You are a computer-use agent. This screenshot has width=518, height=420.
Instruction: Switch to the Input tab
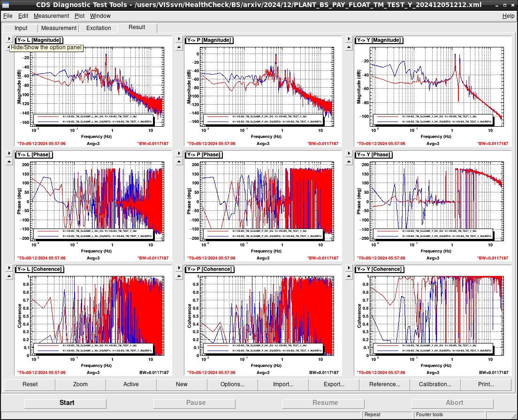[x=21, y=28]
